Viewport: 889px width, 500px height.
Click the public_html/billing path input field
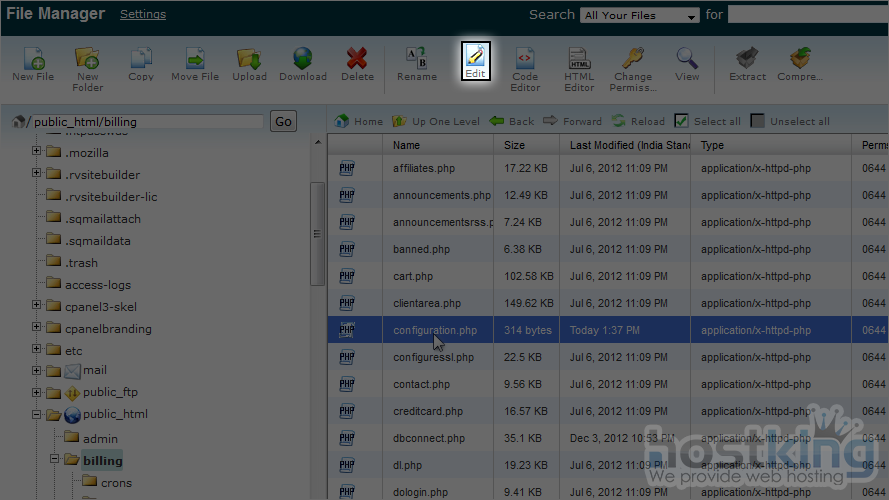tap(145, 122)
